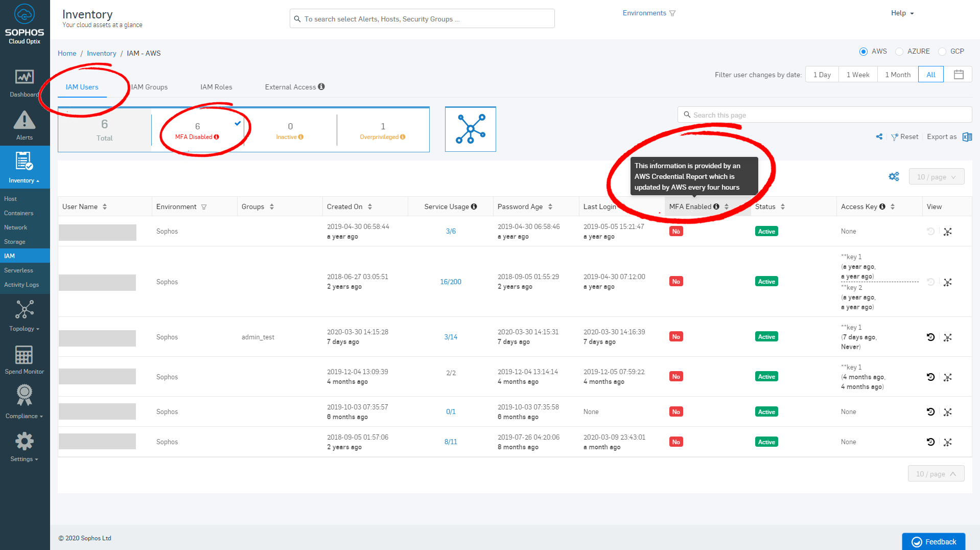
Task: Click history icon in admin_test user row
Action: click(x=931, y=337)
